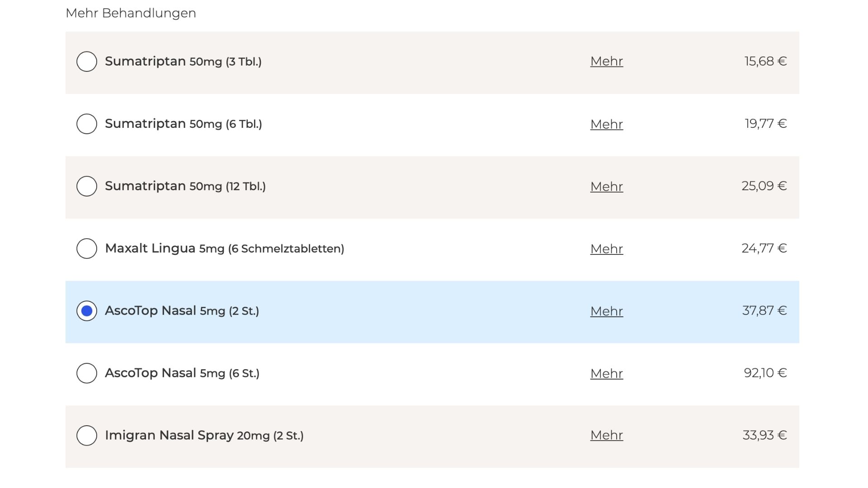Click Mehr for AscoTop Nasal 2 St.

606,311
